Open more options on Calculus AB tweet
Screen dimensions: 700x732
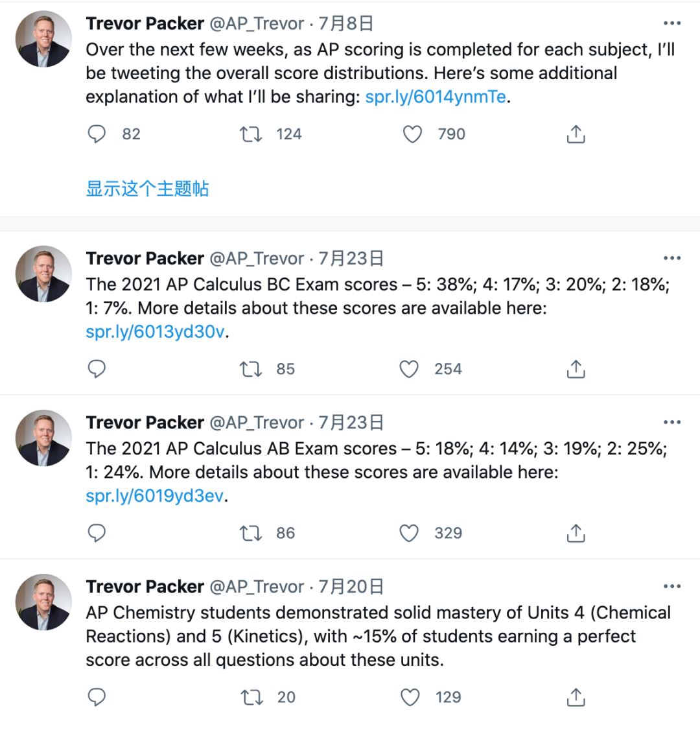point(672,422)
